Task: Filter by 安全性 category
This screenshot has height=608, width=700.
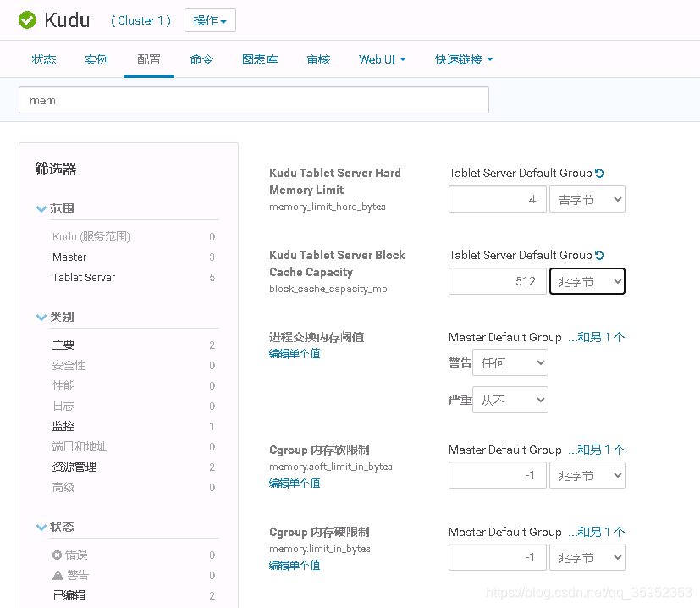Action: click(69, 366)
